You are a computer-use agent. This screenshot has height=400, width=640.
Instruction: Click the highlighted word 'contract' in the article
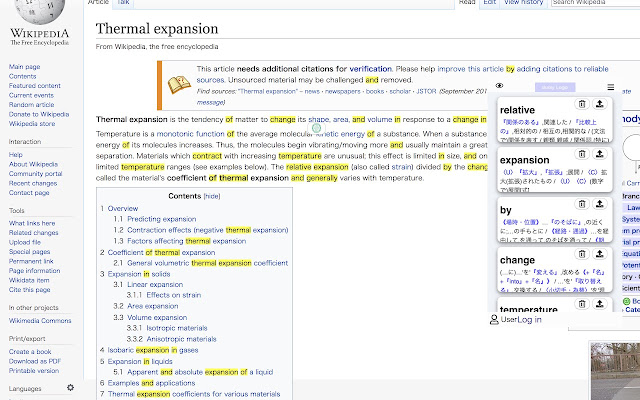click(207, 156)
